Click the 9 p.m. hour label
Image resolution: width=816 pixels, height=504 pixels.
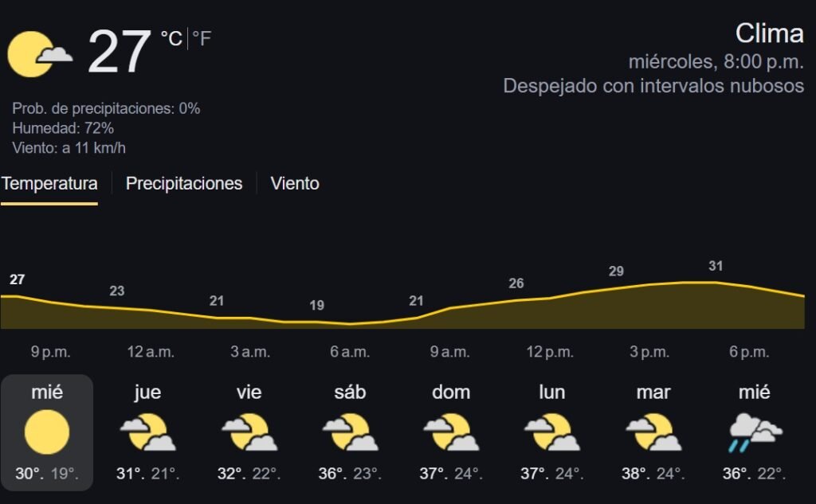click(50, 352)
